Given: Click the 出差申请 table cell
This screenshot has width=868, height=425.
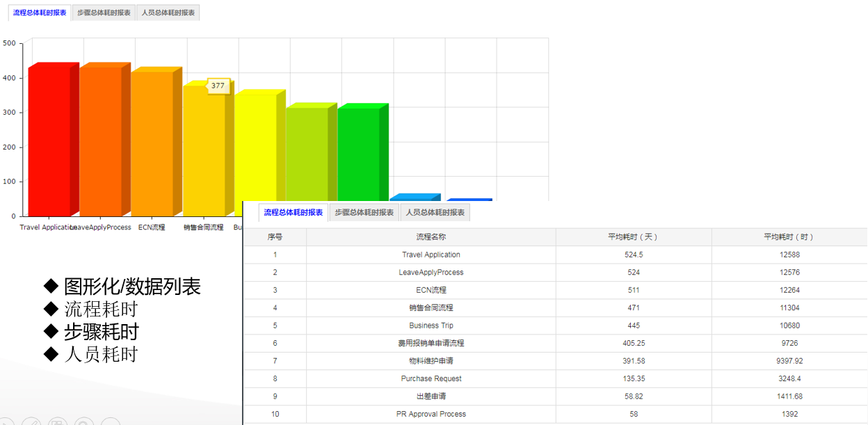Looking at the screenshot, I should (x=431, y=396).
